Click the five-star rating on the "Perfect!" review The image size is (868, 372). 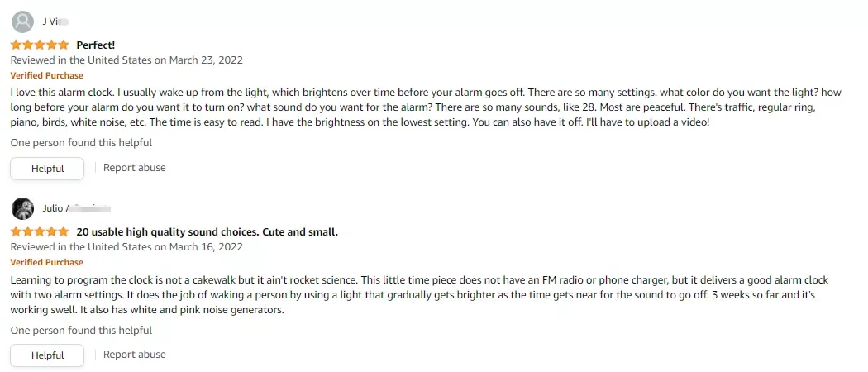coord(40,45)
